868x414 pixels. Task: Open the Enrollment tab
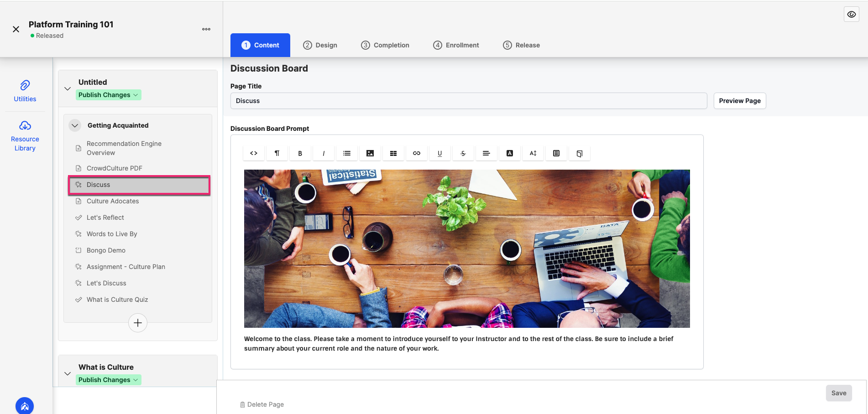pyautogui.click(x=455, y=45)
